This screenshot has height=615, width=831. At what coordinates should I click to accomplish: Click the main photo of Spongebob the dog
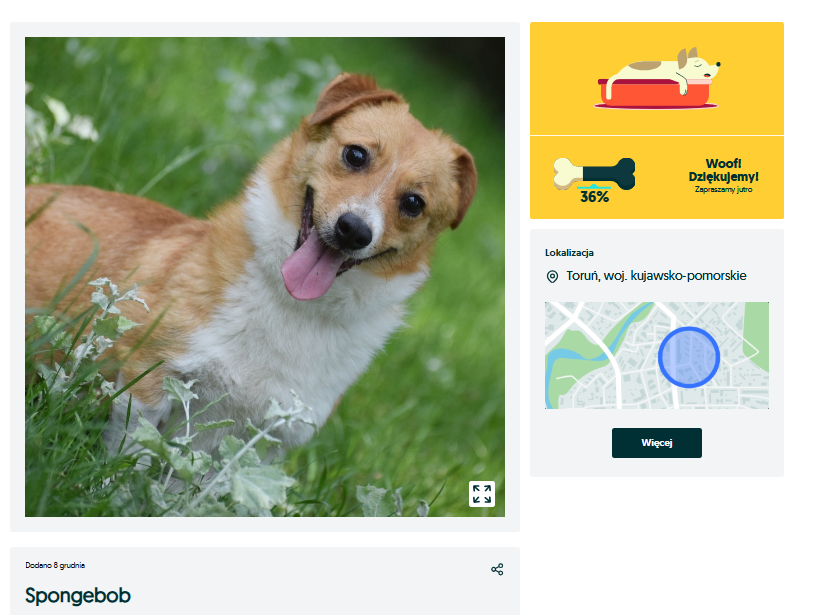pos(265,277)
